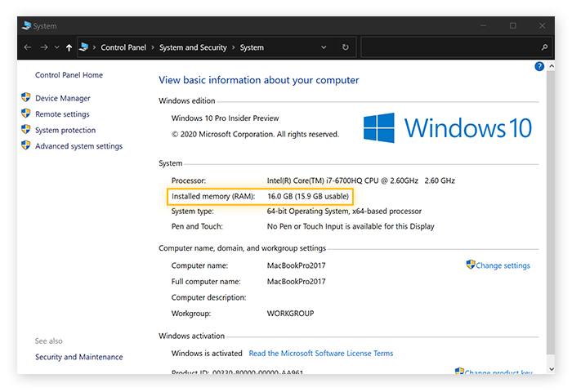Click the Change settings link
572x392 pixels.
pos(503,265)
